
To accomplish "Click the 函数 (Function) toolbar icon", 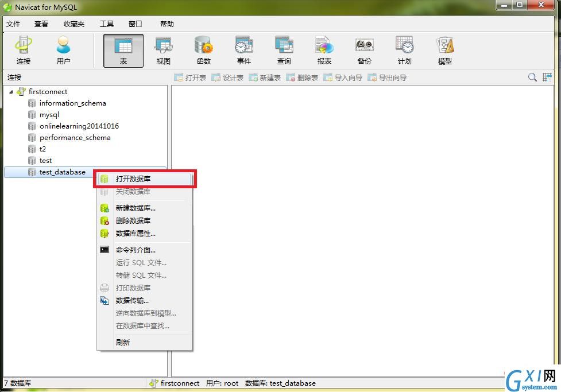I will click(204, 51).
